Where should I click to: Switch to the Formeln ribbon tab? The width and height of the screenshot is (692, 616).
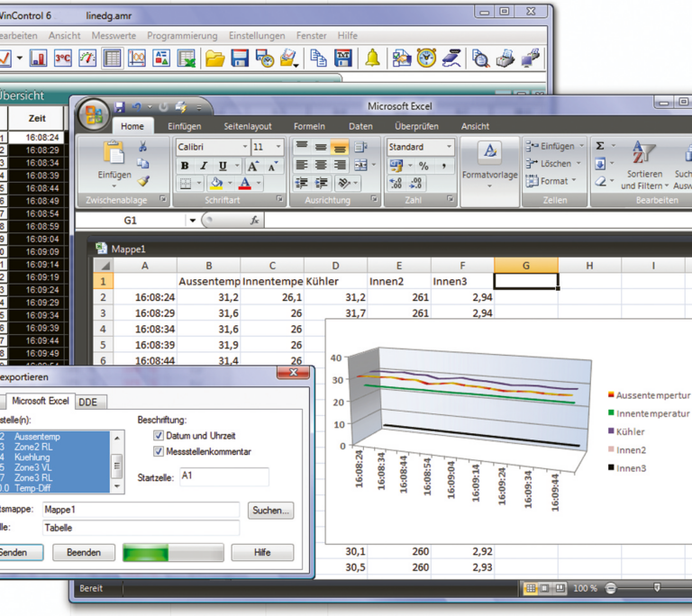309,126
